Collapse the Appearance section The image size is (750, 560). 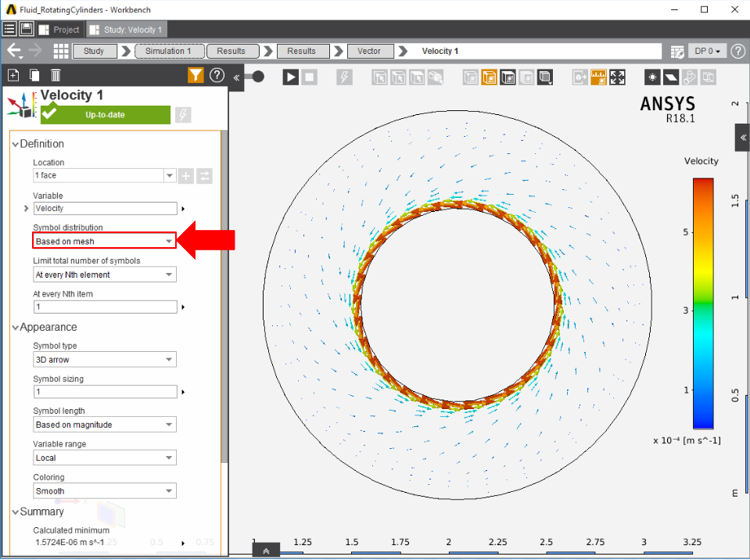coord(16,327)
